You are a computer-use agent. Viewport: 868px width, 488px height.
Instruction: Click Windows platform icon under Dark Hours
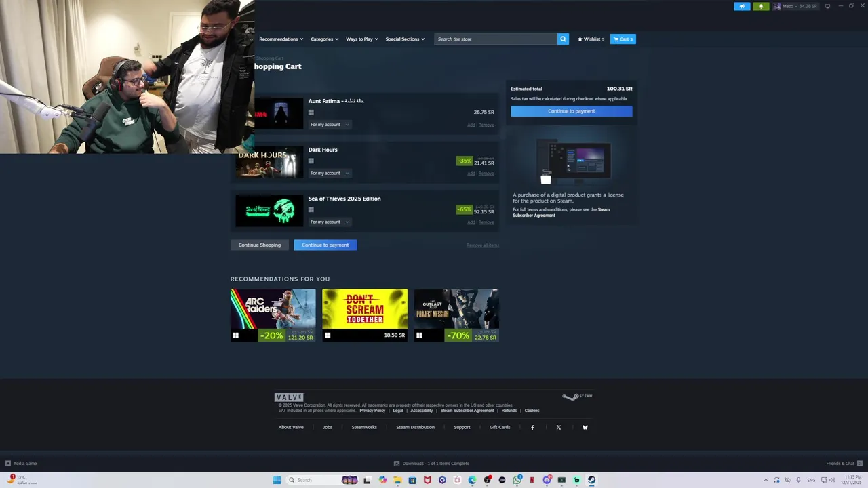tap(311, 161)
